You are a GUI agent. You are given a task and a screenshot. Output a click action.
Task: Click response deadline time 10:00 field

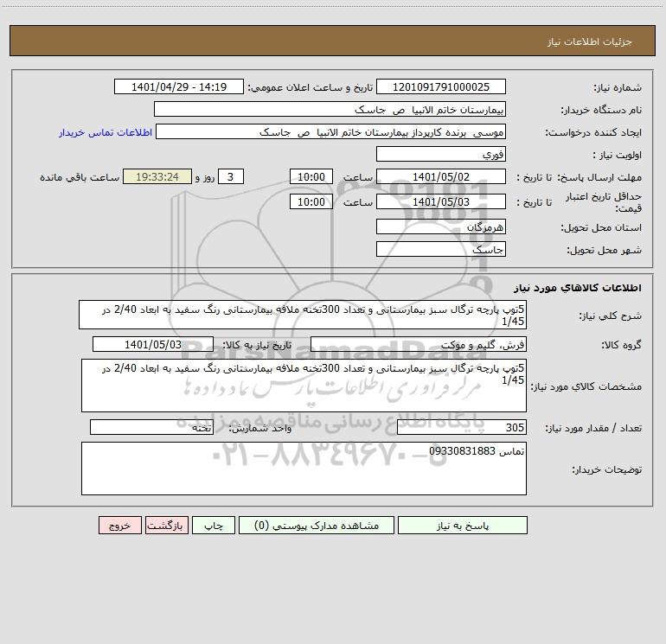[311, 176]
